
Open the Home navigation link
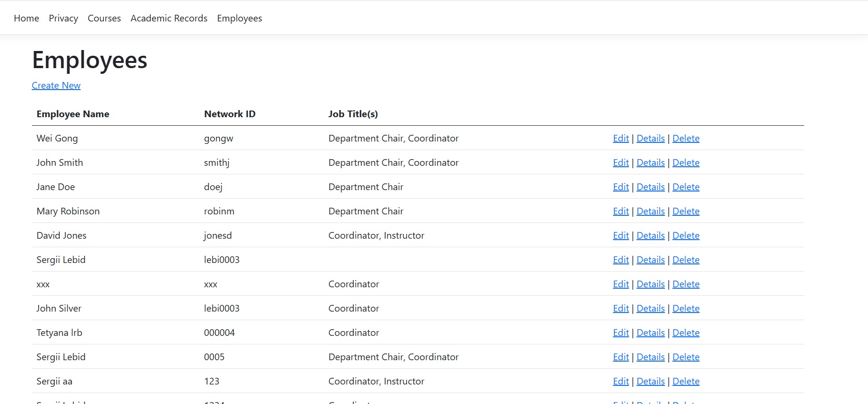click(x=26, y=18)
